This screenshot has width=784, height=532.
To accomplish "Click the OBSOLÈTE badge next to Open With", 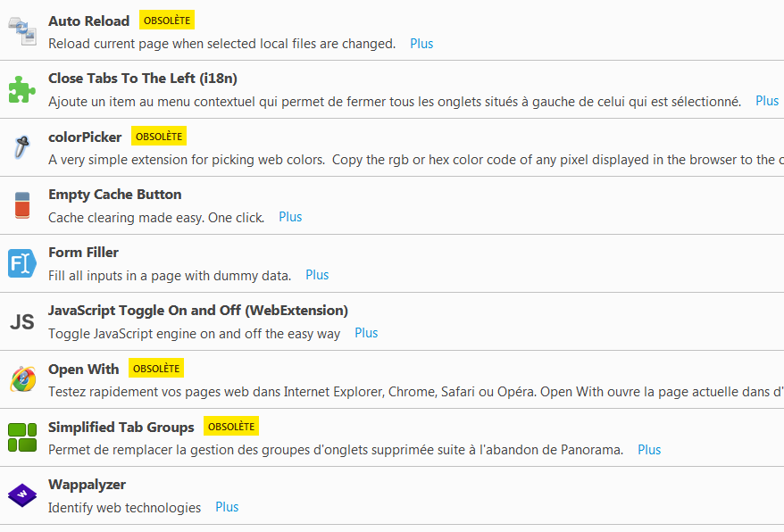I will (156, 368).
